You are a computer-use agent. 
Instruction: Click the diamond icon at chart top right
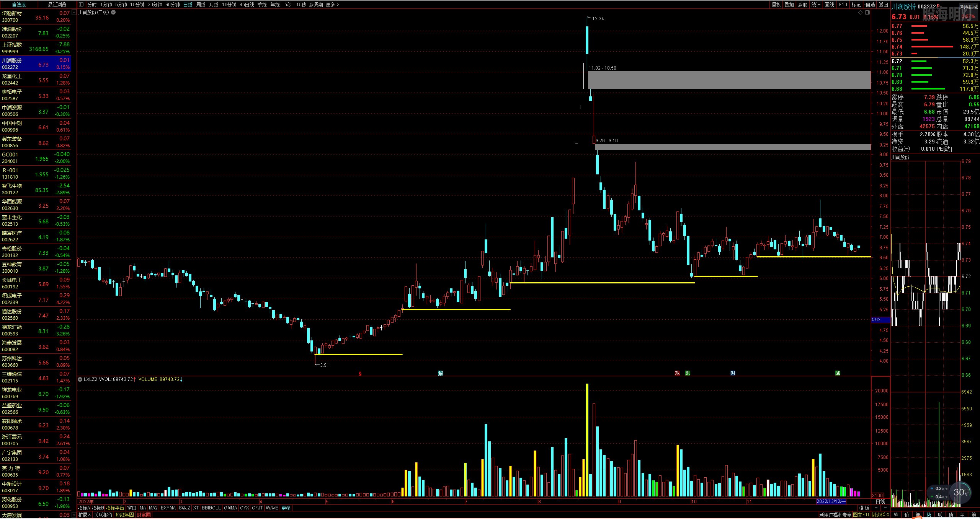point(860,12)
